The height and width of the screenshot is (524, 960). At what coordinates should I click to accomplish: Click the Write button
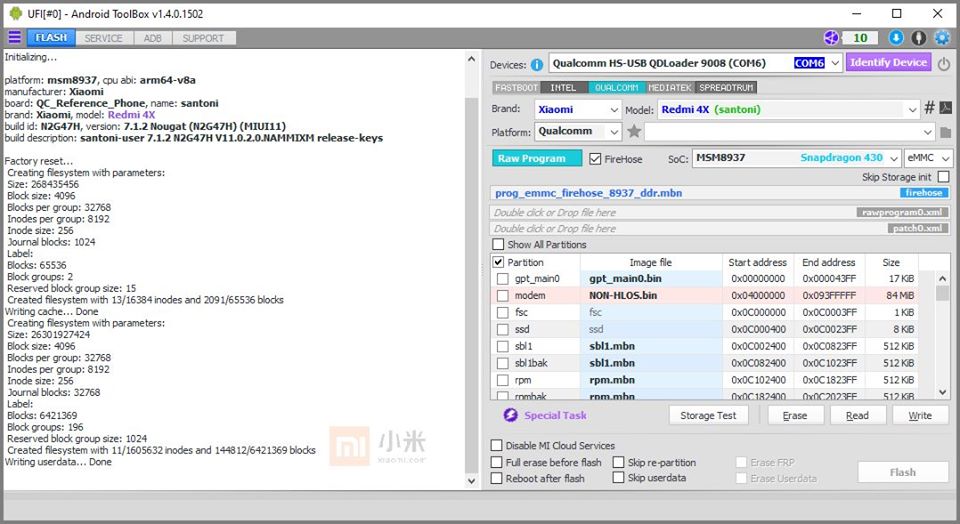pos(920,416)
